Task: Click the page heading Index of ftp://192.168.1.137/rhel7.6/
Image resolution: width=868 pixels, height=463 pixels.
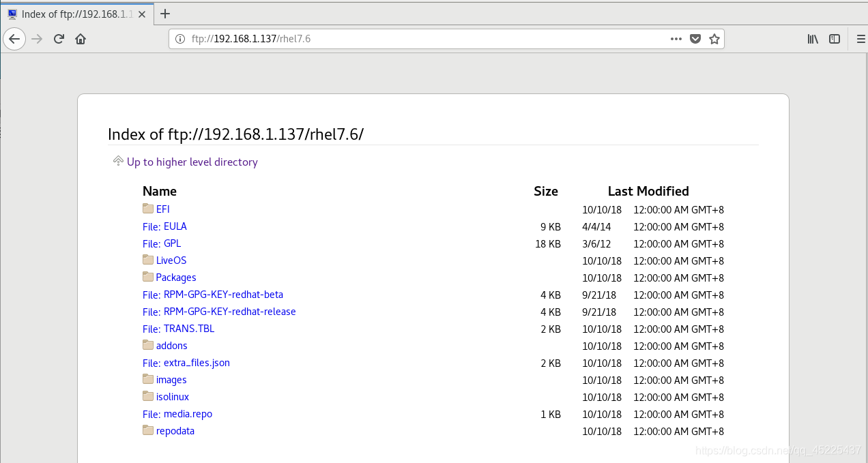Action: pos(236,134)
